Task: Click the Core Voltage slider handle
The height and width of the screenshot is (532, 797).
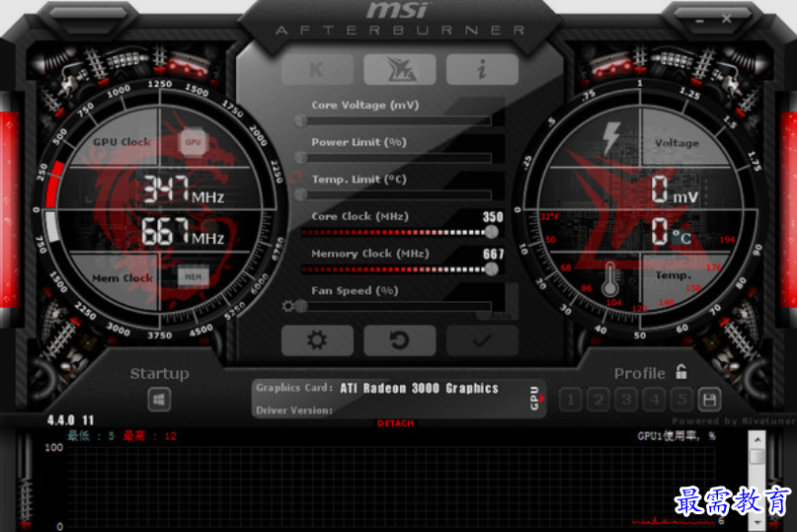Action: [301, 121]
